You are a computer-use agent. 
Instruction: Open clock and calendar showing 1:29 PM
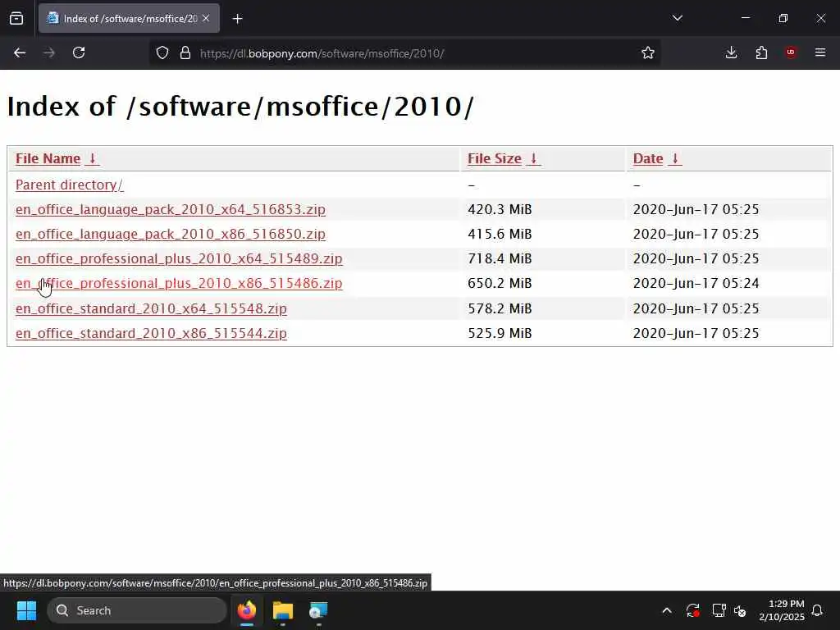click(782, 610)
